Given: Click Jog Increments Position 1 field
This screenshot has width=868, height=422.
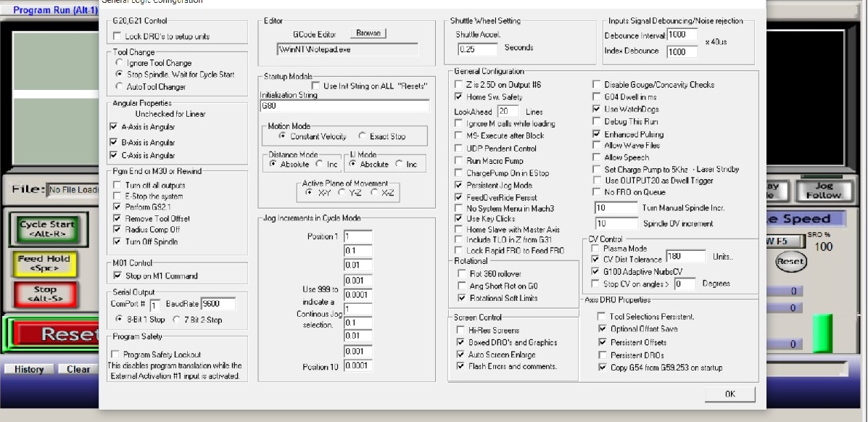Looking at the screenshot, I should pyautogui.click(x=357, y=236).
